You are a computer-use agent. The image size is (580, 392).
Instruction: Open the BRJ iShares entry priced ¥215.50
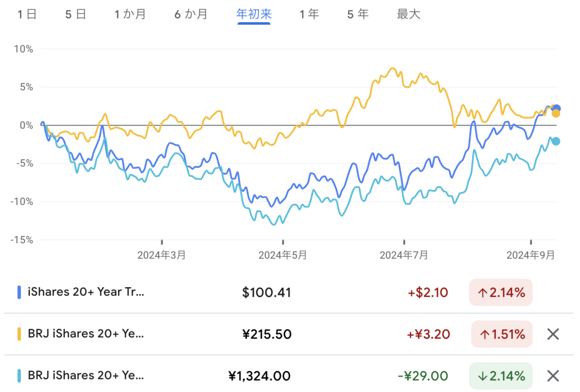point(86,334)
